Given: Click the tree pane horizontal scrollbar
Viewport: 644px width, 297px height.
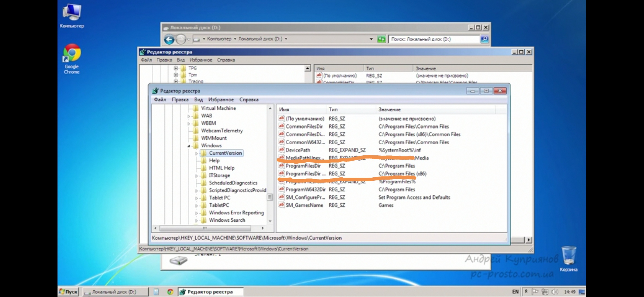Looking at the screenshot, I should tap(205, 228).
